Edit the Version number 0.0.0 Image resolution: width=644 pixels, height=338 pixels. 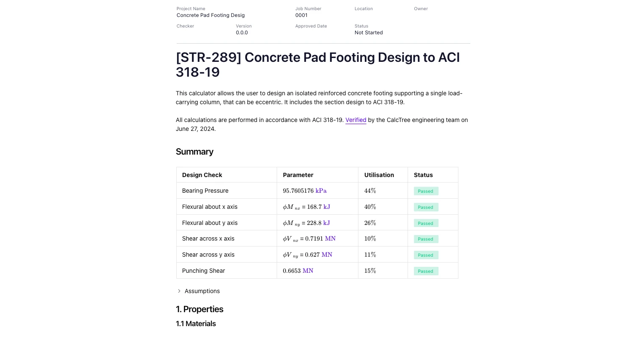(x=242, y=33)
